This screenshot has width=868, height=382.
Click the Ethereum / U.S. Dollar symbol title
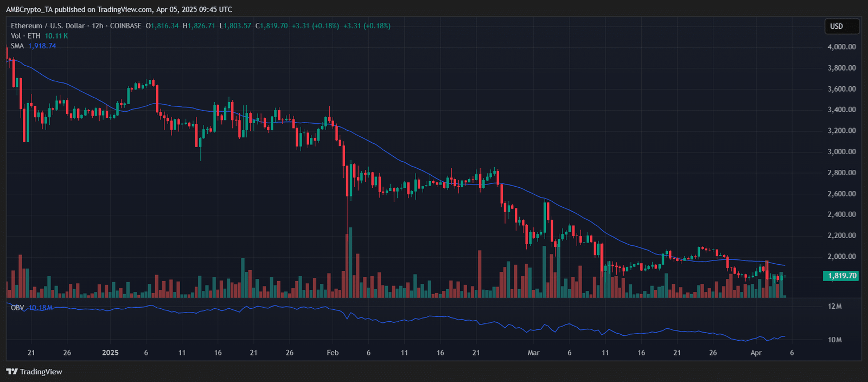pyautogui.click(x=48, y=26)
